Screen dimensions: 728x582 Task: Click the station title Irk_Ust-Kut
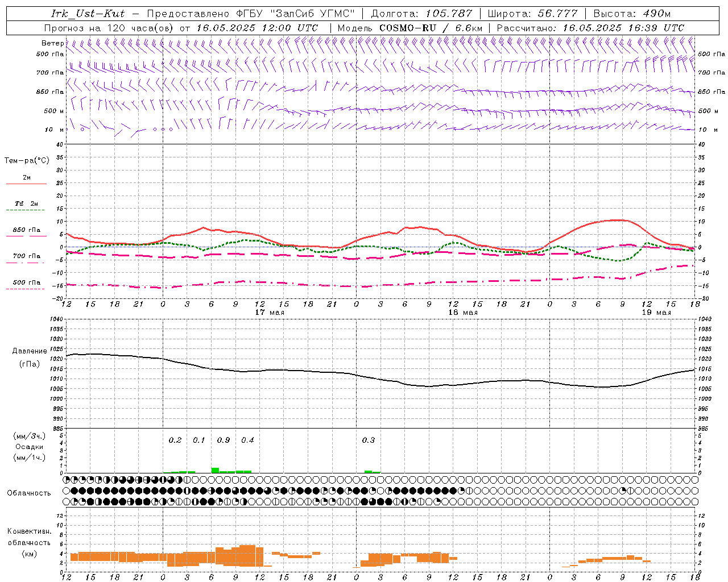coord(88,14)
